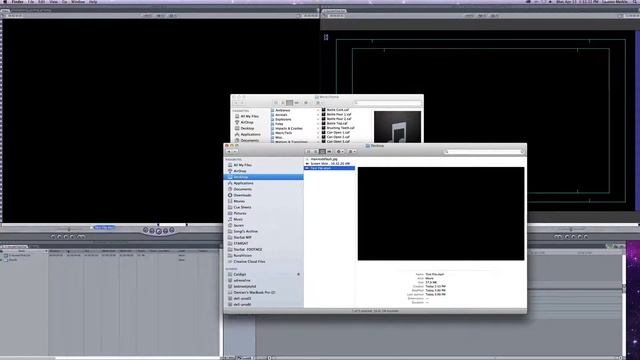The width and height of the screenshot is (640, 360).
Task: Switch Desktop window to list view
Action: click(x=316, y=151)
